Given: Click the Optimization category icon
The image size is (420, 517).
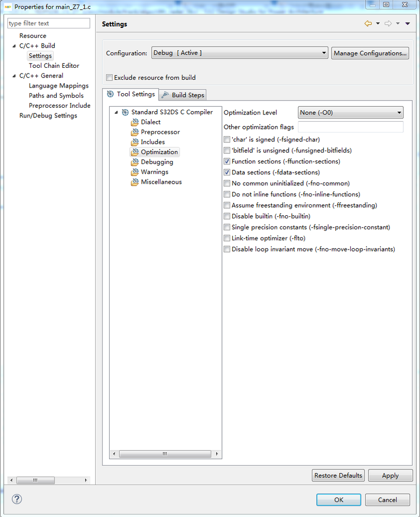Looking at the screenshot, I should pos(134,152).
